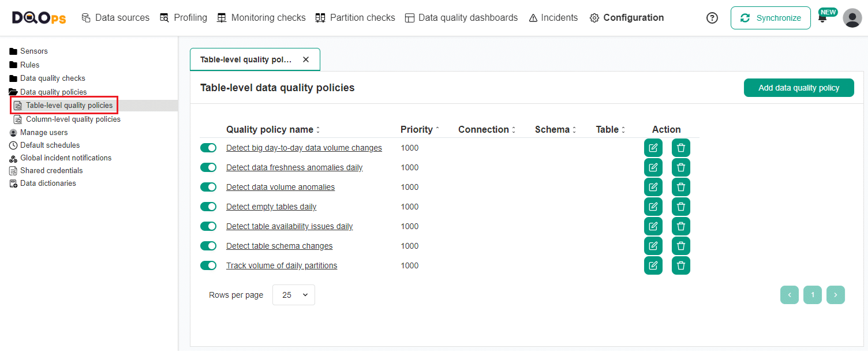This screenshot has height=352, width=868.
Task: Disable 'Detect empty tables daily' toggle
Action: pos(208,207)
